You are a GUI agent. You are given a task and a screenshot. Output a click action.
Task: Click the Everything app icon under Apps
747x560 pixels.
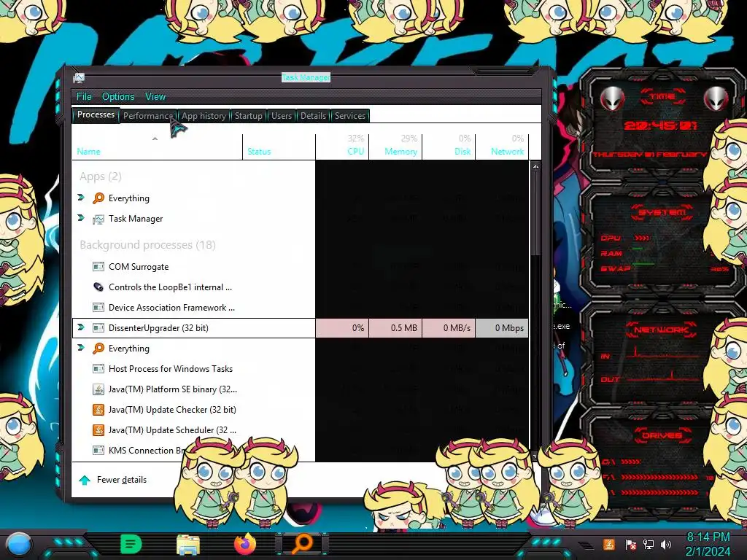98,198
